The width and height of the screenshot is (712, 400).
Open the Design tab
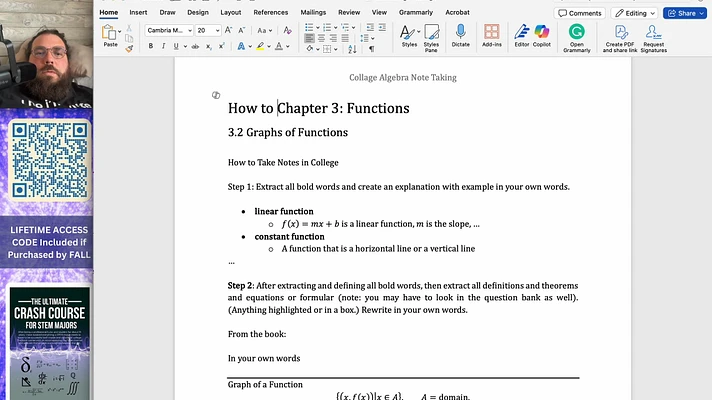coord(198,12)
